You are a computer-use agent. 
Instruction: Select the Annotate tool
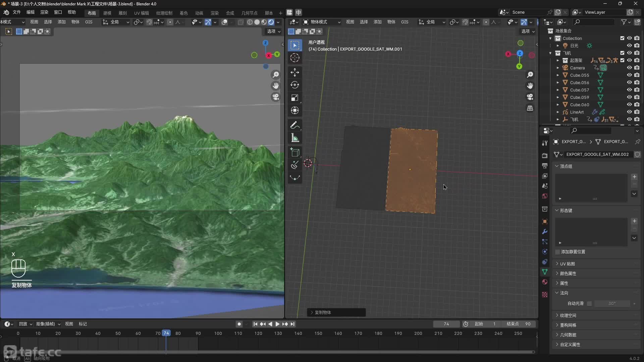(295, 125)
